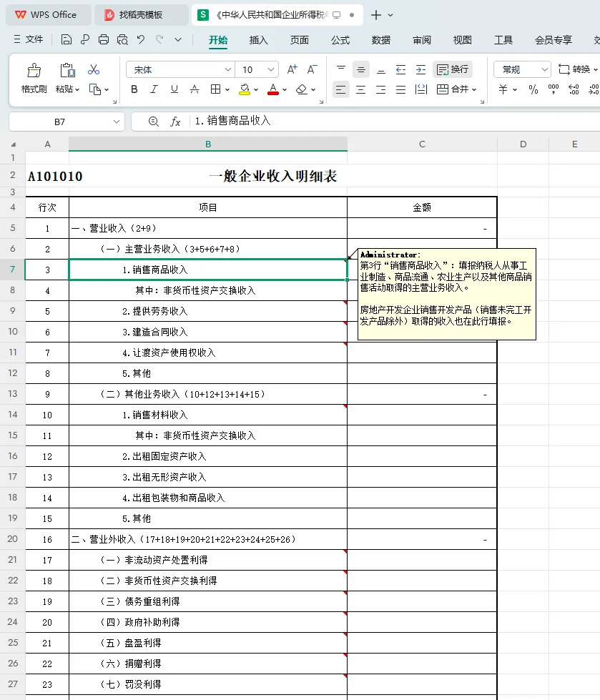The height and width of the screenshot is (700, 600).
Task: Click the eraser clear formatting icon
Action: click(x=302, y=89)
